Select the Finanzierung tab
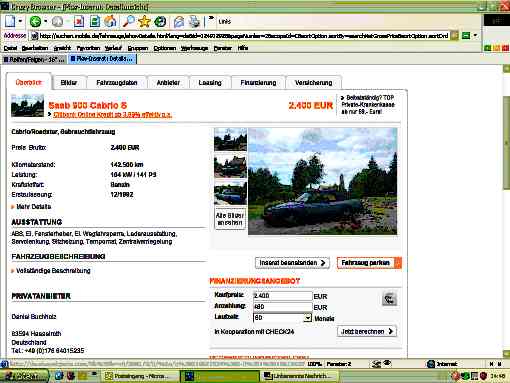Image resolution: width=510 pixels, height=383 pixels. click(x=258, y=82)
